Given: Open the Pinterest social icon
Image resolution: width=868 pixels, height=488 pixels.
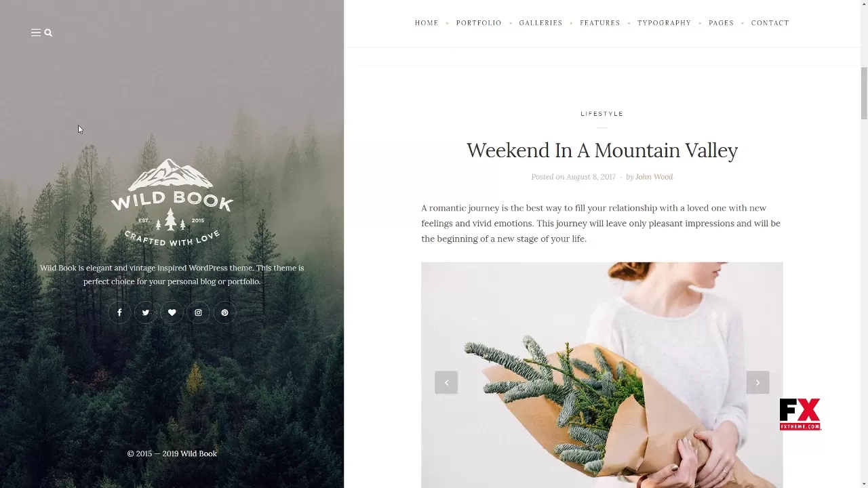Looking at the screenshot, I should (x=224, y=312).
